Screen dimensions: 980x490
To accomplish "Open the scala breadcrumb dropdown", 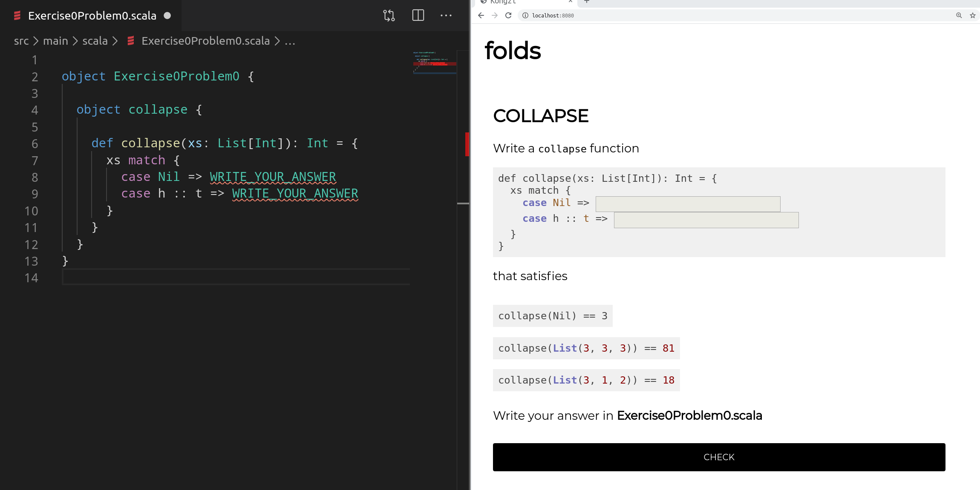I will point(95,41).
